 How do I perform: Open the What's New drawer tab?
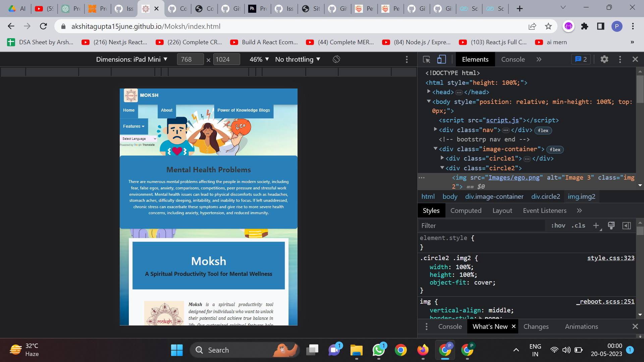[x=490, y=326]
